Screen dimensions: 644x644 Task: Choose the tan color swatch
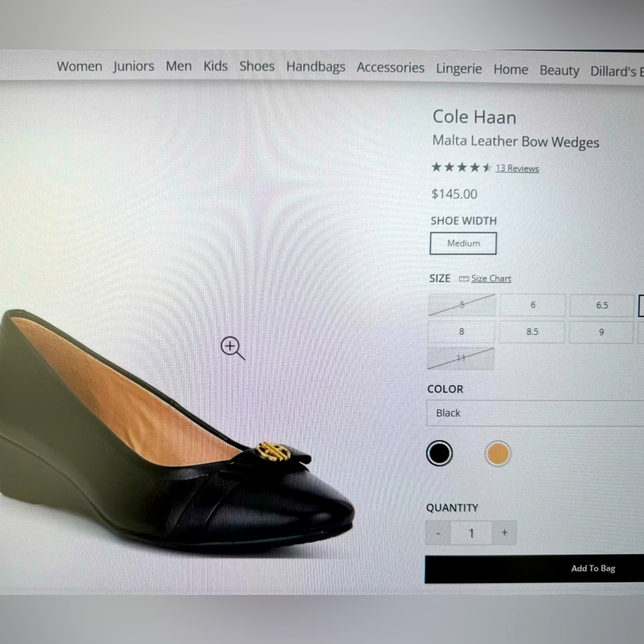click(x=497, y=454)
